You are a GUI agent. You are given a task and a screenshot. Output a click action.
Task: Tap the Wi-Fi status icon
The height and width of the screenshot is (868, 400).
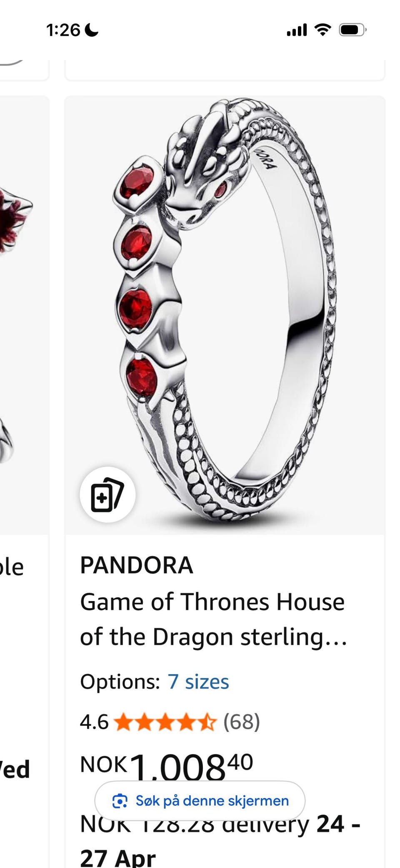pos(322,30)
